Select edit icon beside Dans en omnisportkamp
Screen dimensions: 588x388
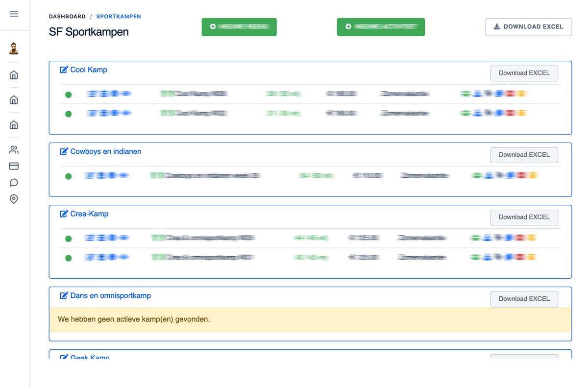pyautogui.click(x=64, y=295)
